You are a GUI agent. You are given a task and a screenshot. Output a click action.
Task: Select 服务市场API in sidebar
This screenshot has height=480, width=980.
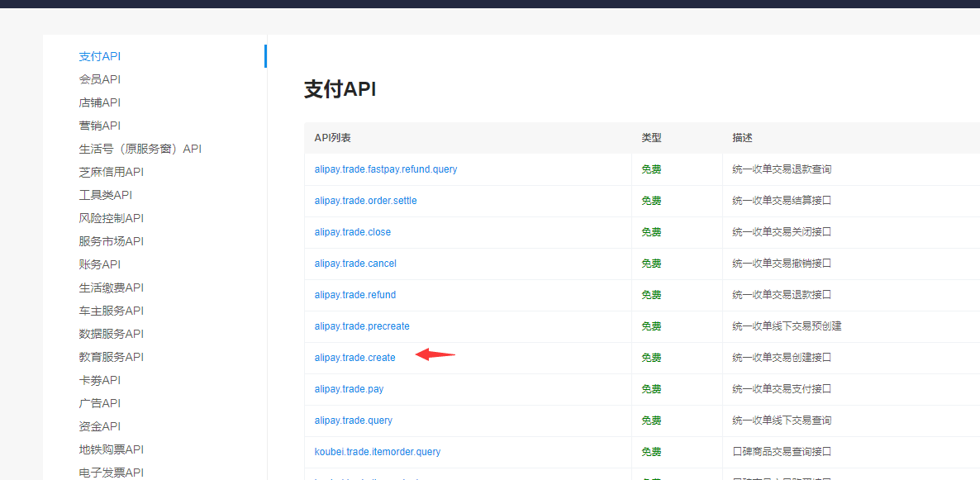coord(112,241)
